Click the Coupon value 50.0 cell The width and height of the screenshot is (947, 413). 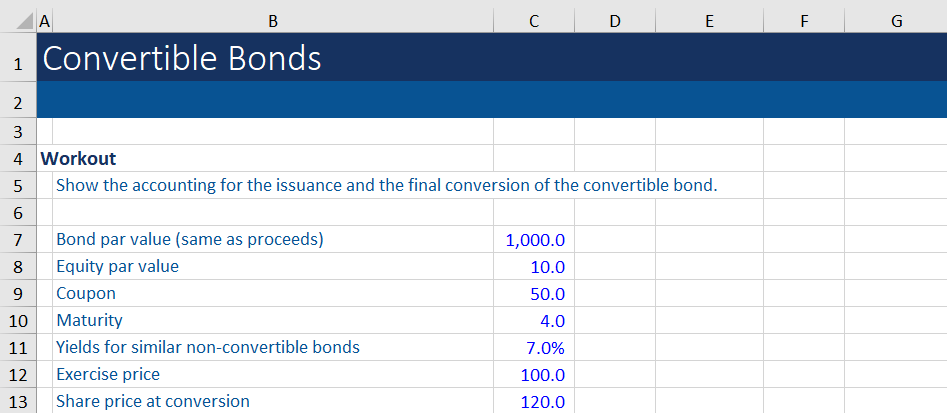pos(535,294)
